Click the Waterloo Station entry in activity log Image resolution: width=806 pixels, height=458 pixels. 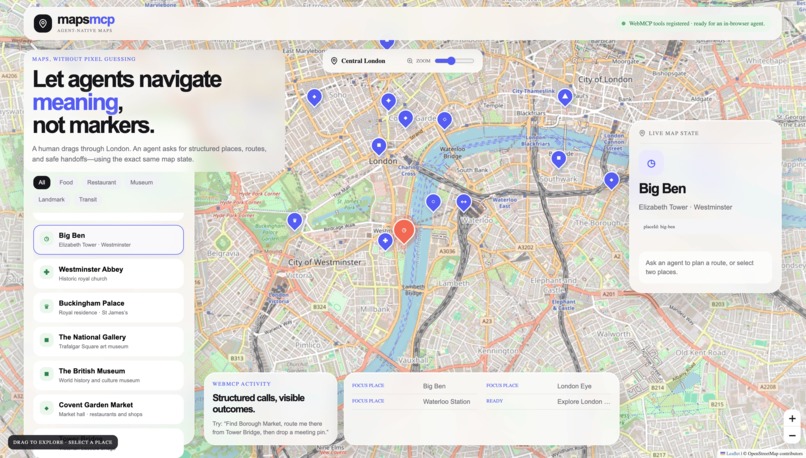[x=446, y=401]
